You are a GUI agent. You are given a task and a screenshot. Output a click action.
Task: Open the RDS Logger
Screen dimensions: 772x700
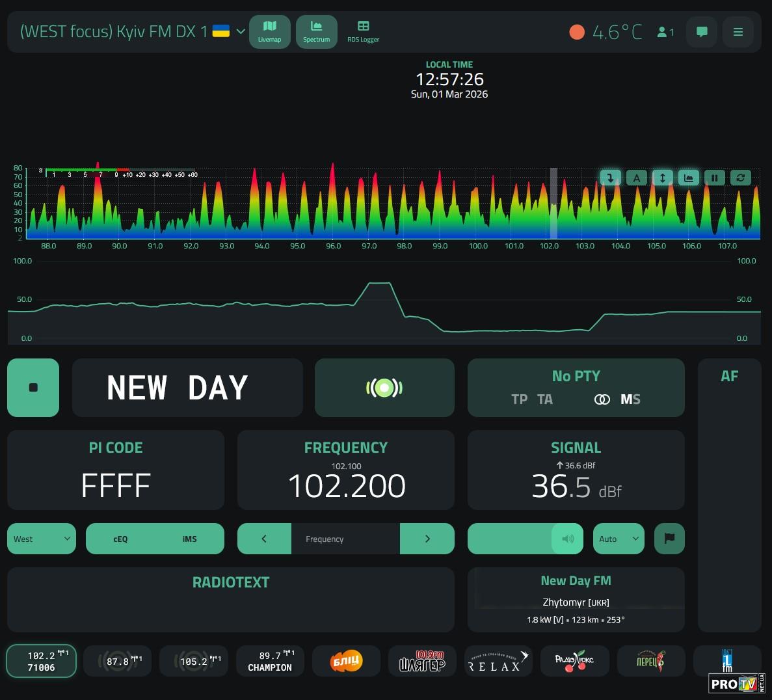click(363, 31)
